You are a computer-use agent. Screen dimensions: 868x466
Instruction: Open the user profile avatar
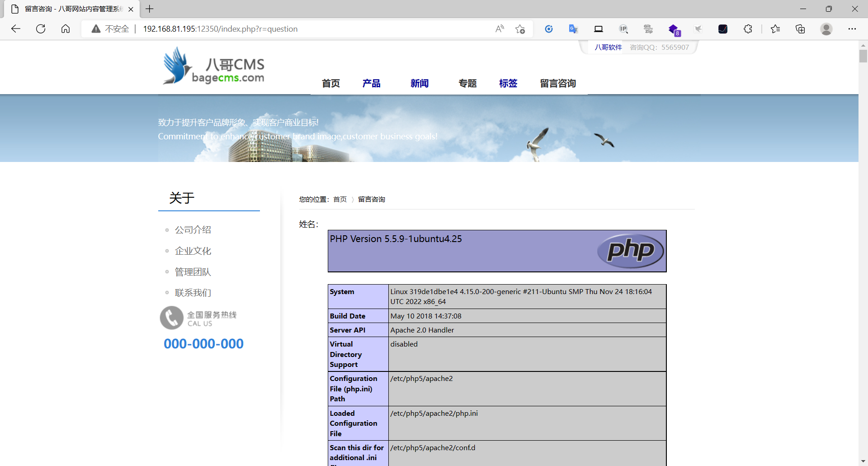pos(826,29)
